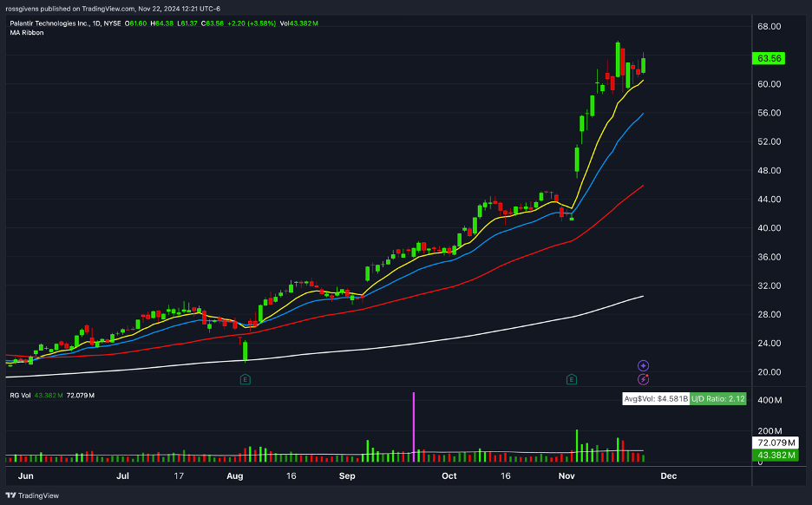The height and width of the screenshot is (505, 812).
Task: Click the 200M volume axis label
Action: (x=769, y=431)
